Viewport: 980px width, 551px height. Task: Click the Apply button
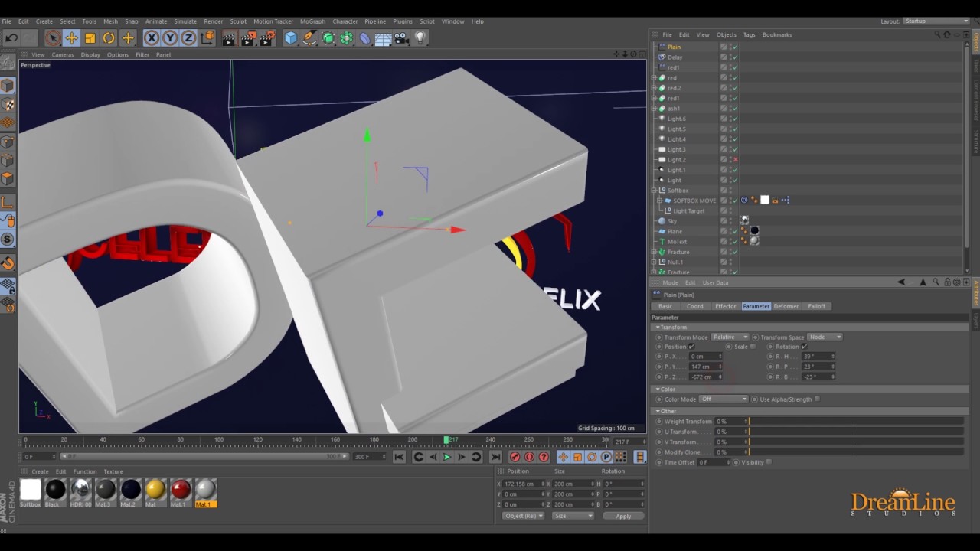tap(623, 516)
